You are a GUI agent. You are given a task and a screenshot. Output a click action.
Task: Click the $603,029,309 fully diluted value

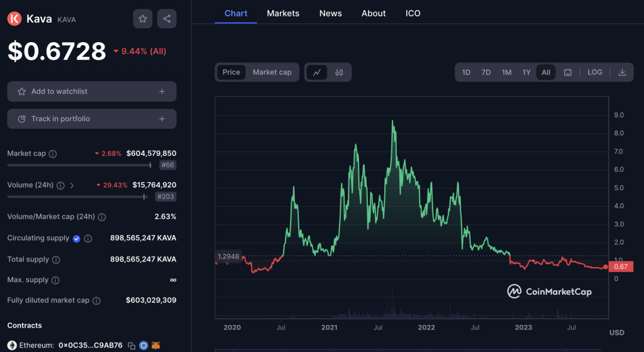coord(151,300)
